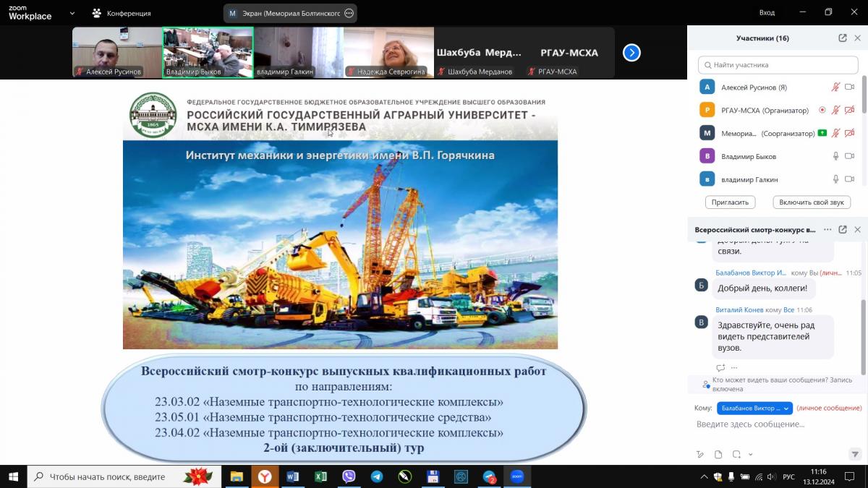Click sender name Балабанов Виктор in chat
The image size is (868, 488).
(751, 273)
